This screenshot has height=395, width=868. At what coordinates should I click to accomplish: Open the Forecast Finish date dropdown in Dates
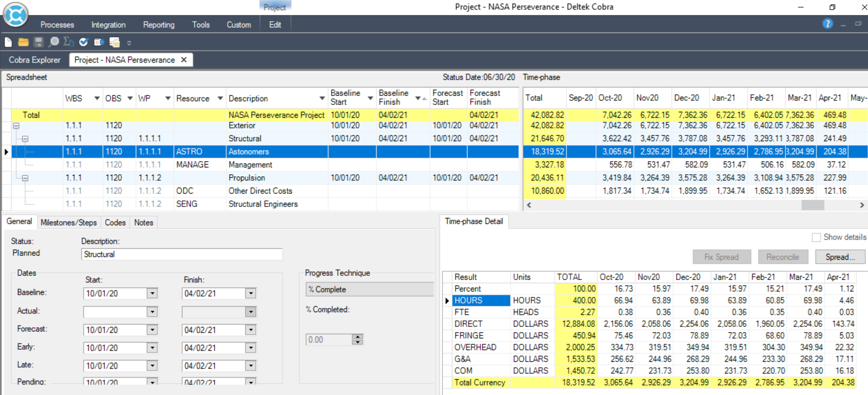pyautogui.click(x=251, y=330)
